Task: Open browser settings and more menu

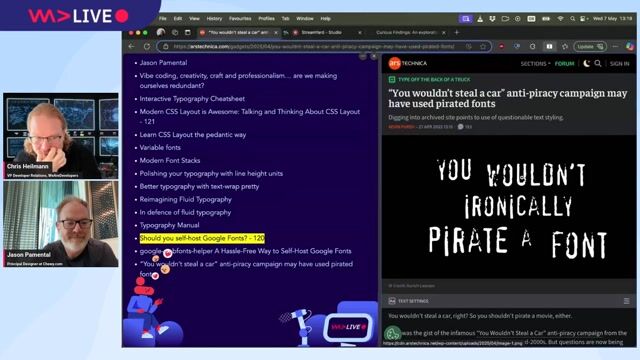Action: tap(616, 47)
